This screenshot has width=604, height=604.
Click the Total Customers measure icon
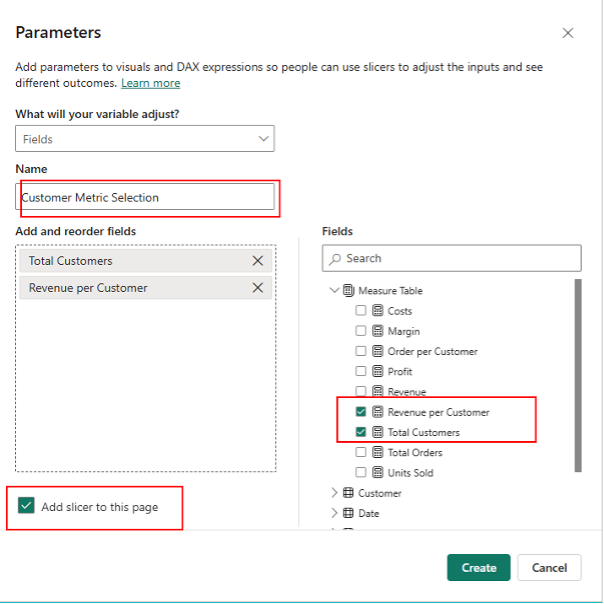click(378, 432)
